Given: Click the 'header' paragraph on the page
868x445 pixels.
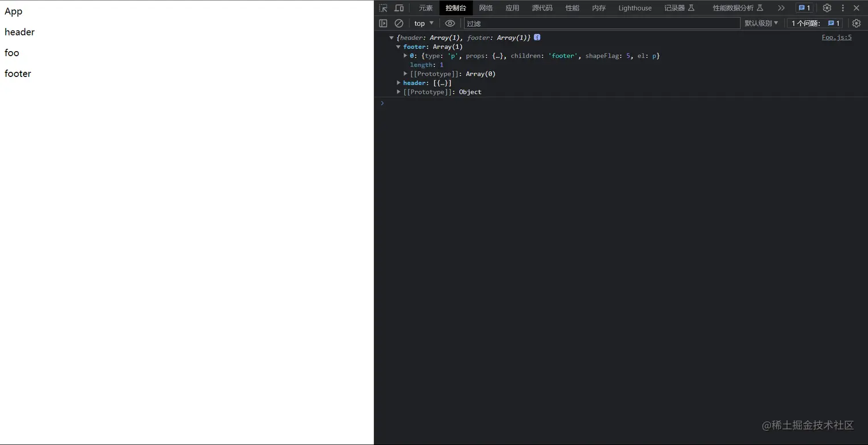Looking at the screenshot, I should pyautogui.click(x=20, y=32).
